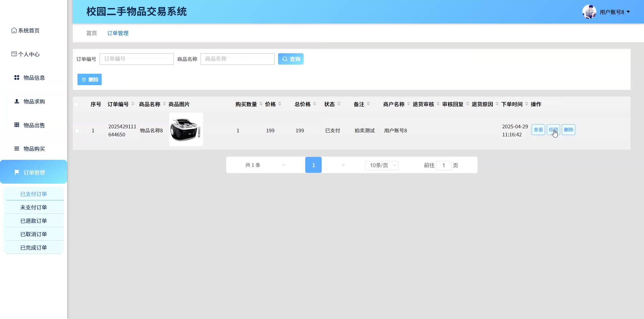Click the card icon beside 个人中心
The image size is (644, 319).
coord(14,54)
